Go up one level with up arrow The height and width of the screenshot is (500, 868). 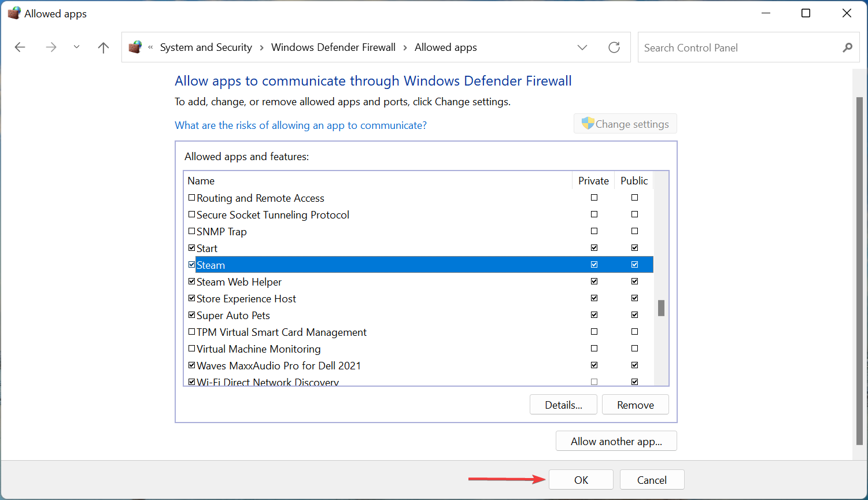click(x=104, y=47)
